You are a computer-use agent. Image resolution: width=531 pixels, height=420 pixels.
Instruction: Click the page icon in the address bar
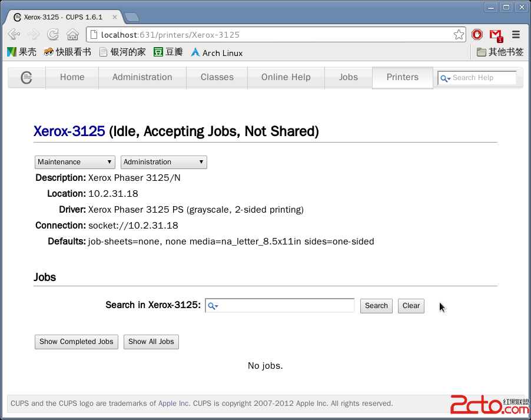[x=94, y=35]
